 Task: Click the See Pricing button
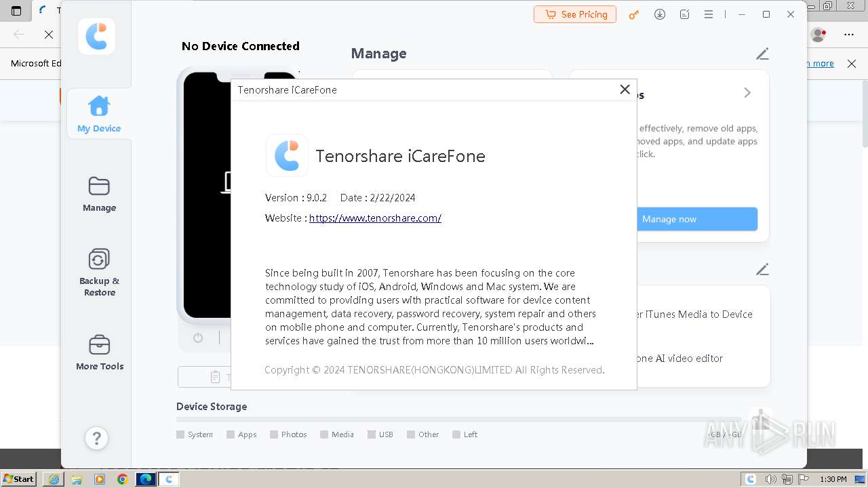[x=575, y=14]
